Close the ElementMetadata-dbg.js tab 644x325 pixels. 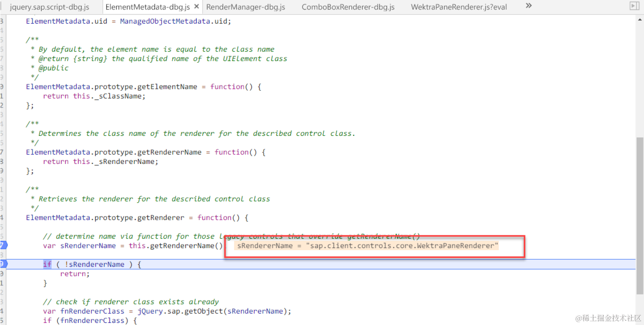click(x=196, y=7)
